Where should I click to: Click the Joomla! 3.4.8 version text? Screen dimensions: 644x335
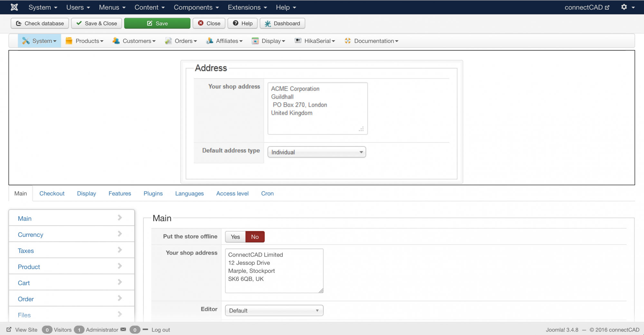tap(562, 330)
